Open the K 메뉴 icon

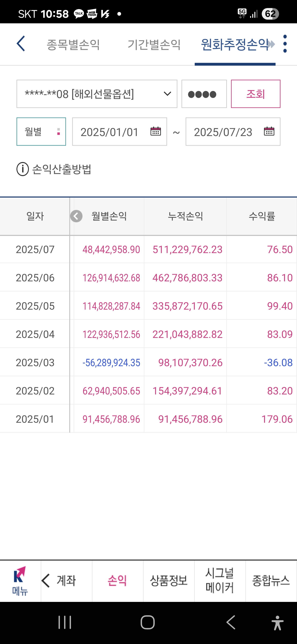[20, 581]
